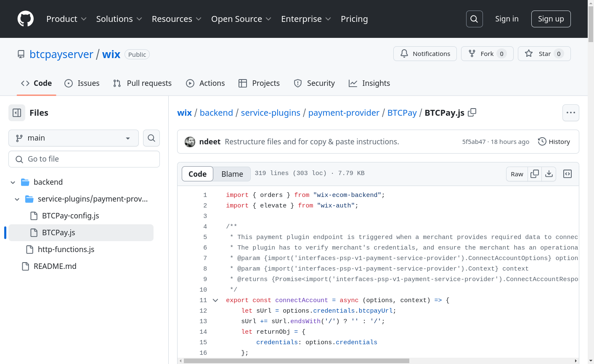Open the Resources dropdown menu

[x=177, y=19]
